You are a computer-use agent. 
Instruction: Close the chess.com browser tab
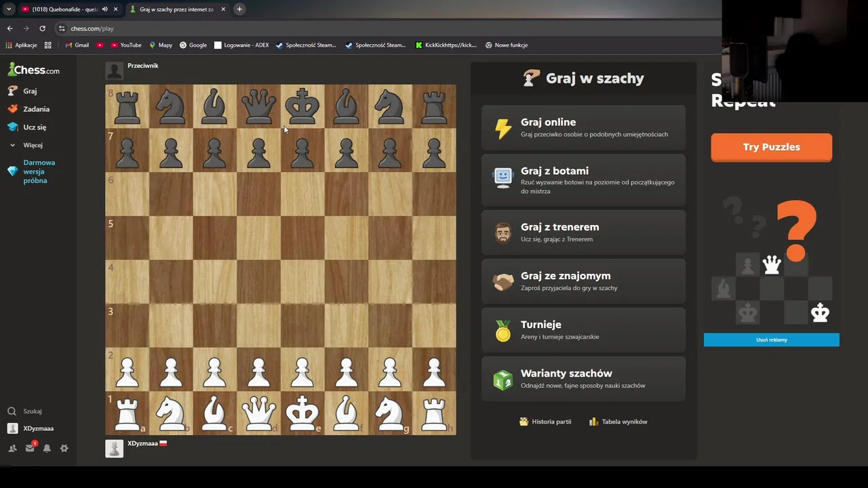(x=223, y=9)
